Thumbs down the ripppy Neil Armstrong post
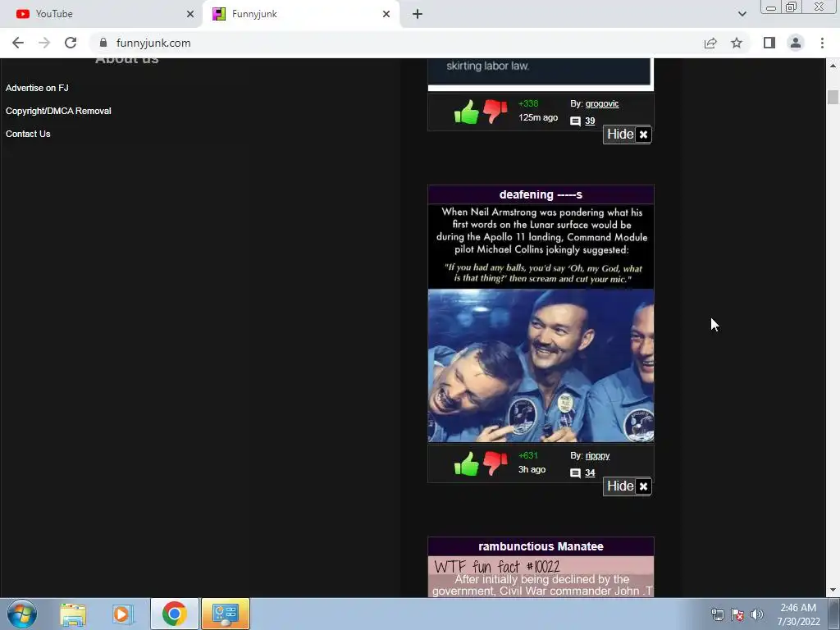This screenshot has width=840, height=630. (495, 463)
